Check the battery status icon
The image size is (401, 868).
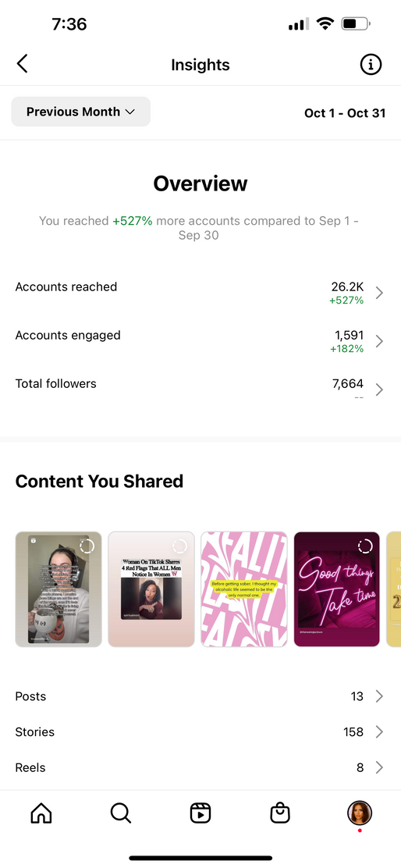pyautogui.click(x=357, y=23)
